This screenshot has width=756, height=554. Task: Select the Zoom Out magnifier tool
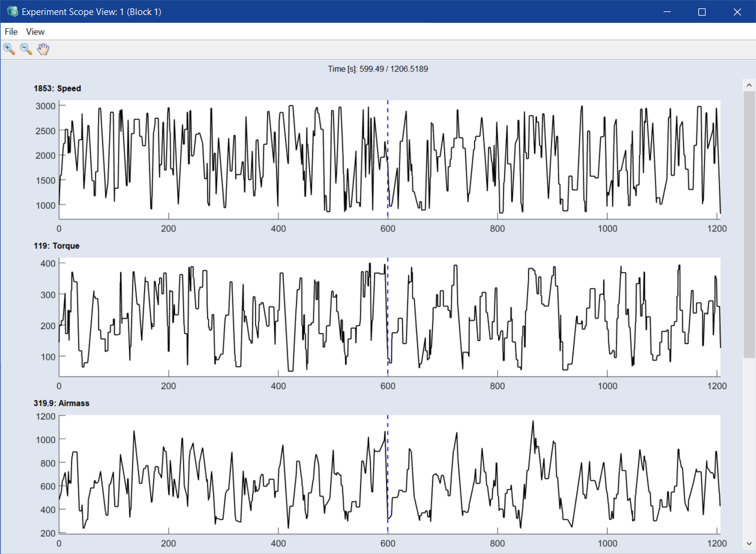[x=26, y=49]
